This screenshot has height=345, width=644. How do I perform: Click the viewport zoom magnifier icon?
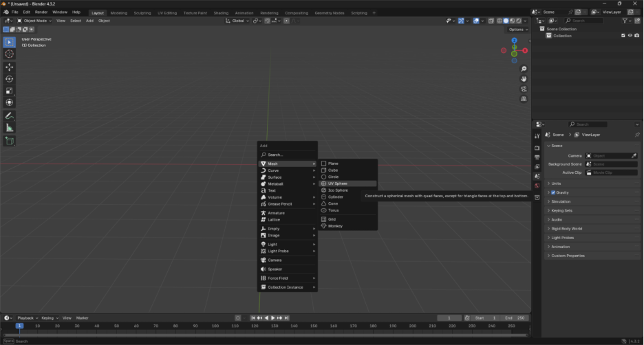[524, 69]
